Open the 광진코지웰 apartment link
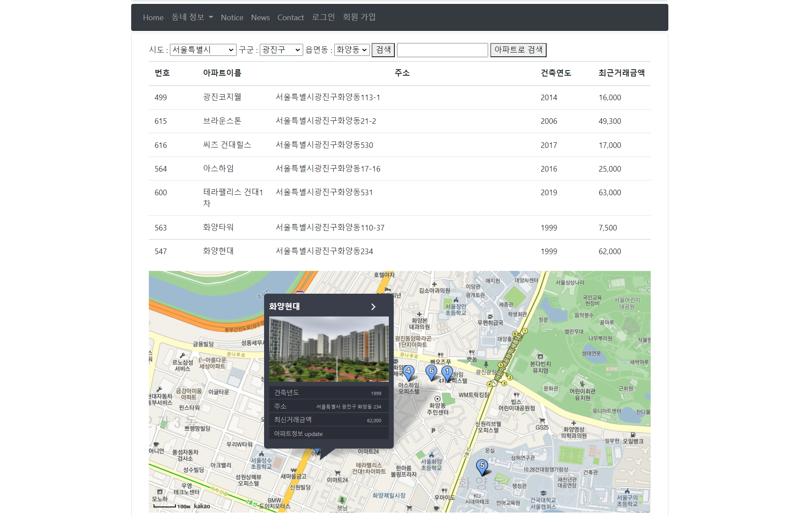The image size is (812, 516). (222, 97)
